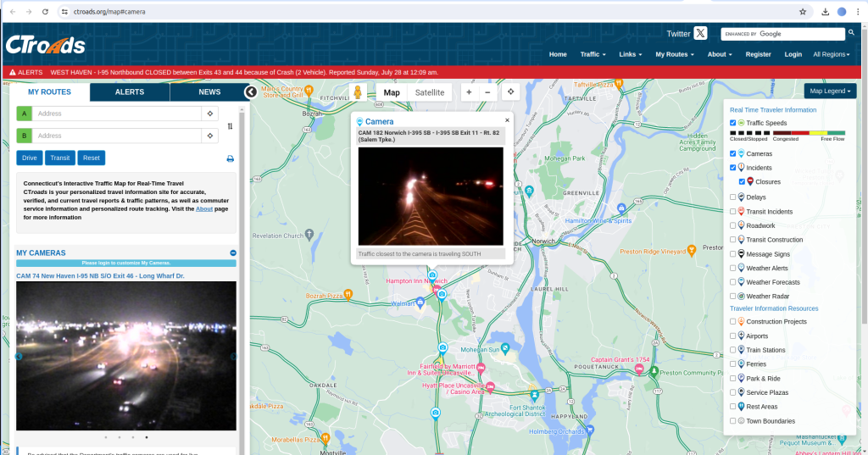The height and width of the screenshot is (455, 868).
Task: Open Twitter X icon in header
Action: click(x=700, y=34)
